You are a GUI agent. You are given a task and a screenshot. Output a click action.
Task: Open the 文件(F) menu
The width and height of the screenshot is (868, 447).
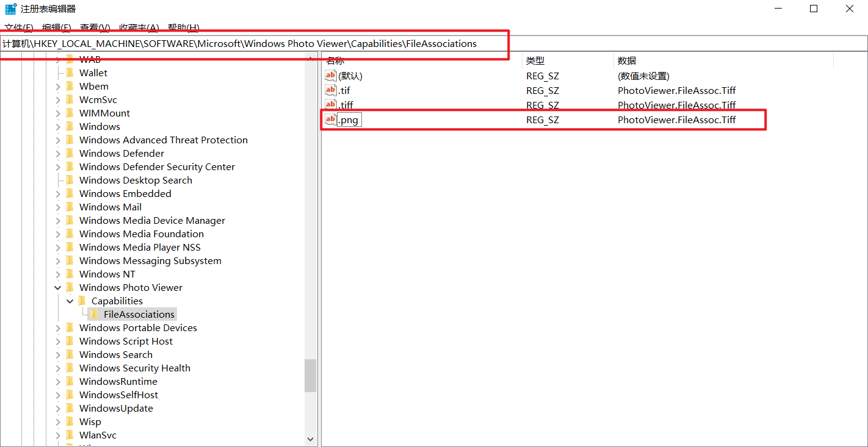19,28
